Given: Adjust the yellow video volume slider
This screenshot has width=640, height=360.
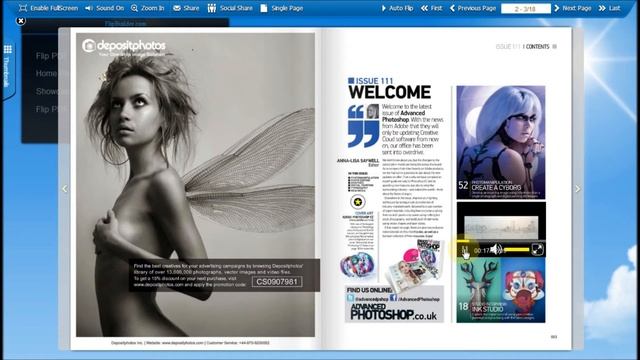Looking at the screenshot, I should (517, 249).
